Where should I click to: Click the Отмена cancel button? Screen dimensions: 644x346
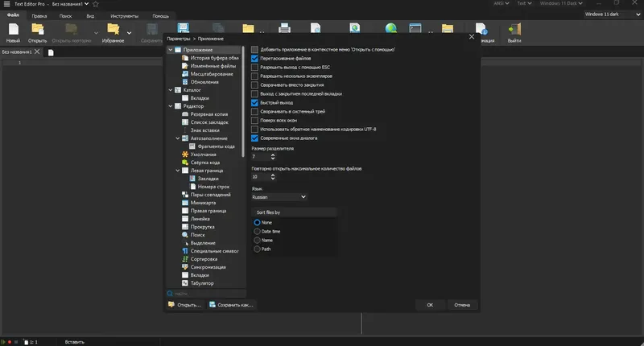coord(462,305)
